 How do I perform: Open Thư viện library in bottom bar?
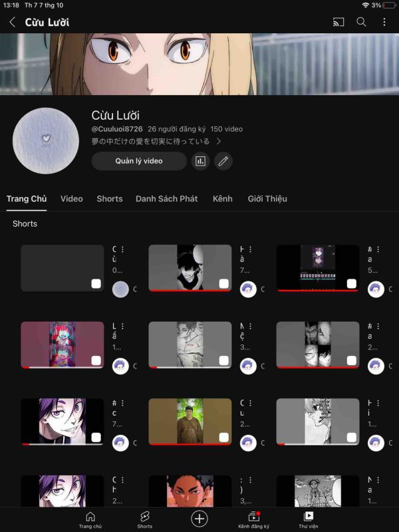[309, 520]
